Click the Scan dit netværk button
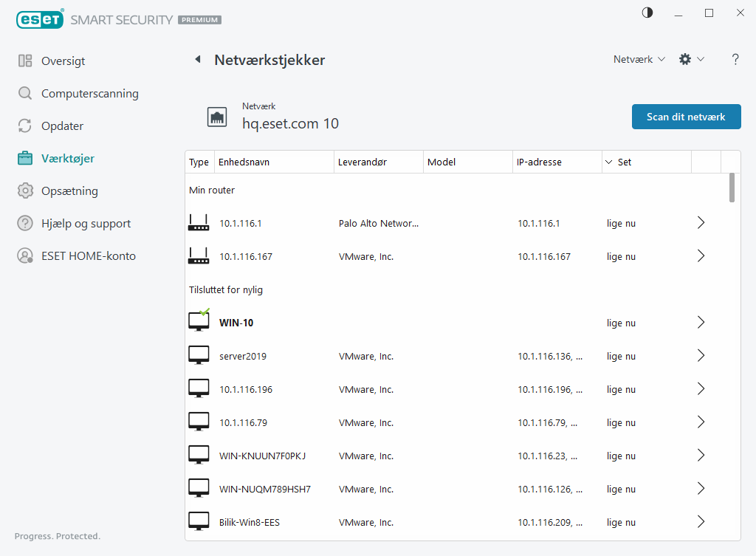This screenshot has height=556, width=756. (x=686, y=117)
